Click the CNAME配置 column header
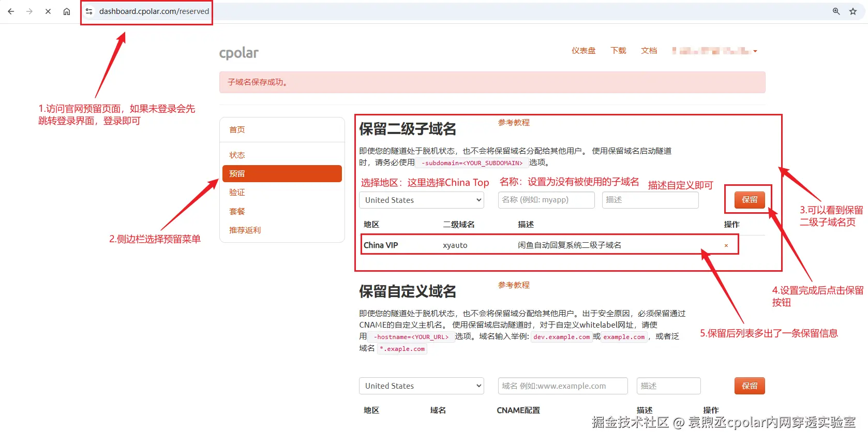This screenshot has width=868, height=442. [x=518, y=410]
